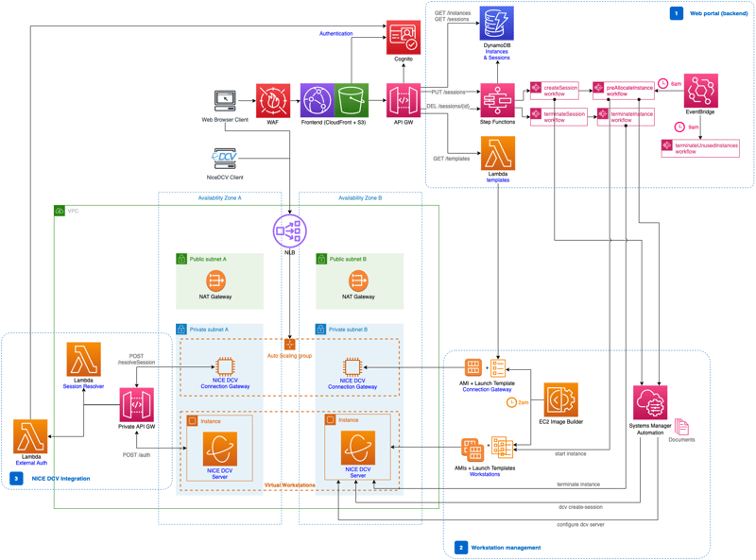This screenshot has height=560, width=756.
Task: Click the Availability Zone B label
Action: coord(360,198)
